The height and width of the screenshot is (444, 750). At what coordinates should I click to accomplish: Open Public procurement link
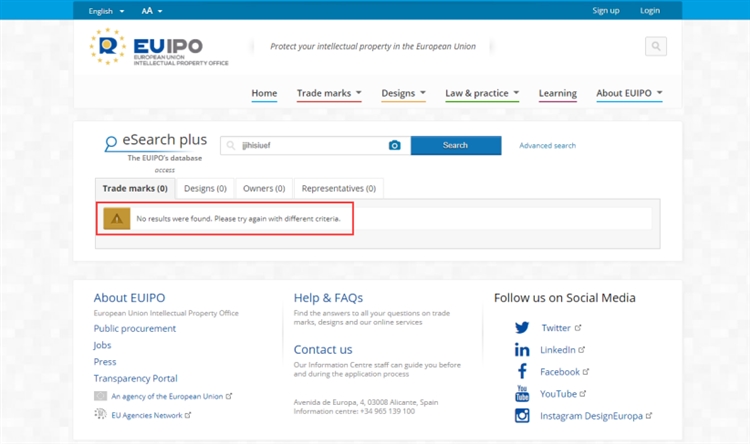tap(135, 329)
